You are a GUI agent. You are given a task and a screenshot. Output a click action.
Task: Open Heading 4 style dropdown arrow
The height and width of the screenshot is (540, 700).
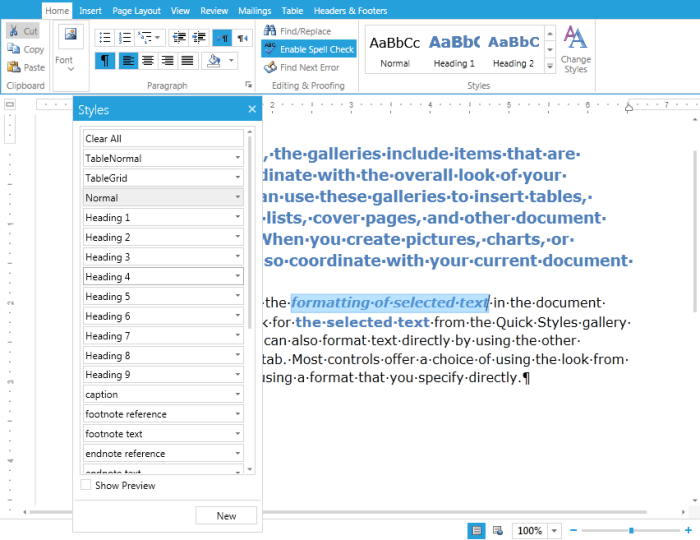(x=238, y=276)
